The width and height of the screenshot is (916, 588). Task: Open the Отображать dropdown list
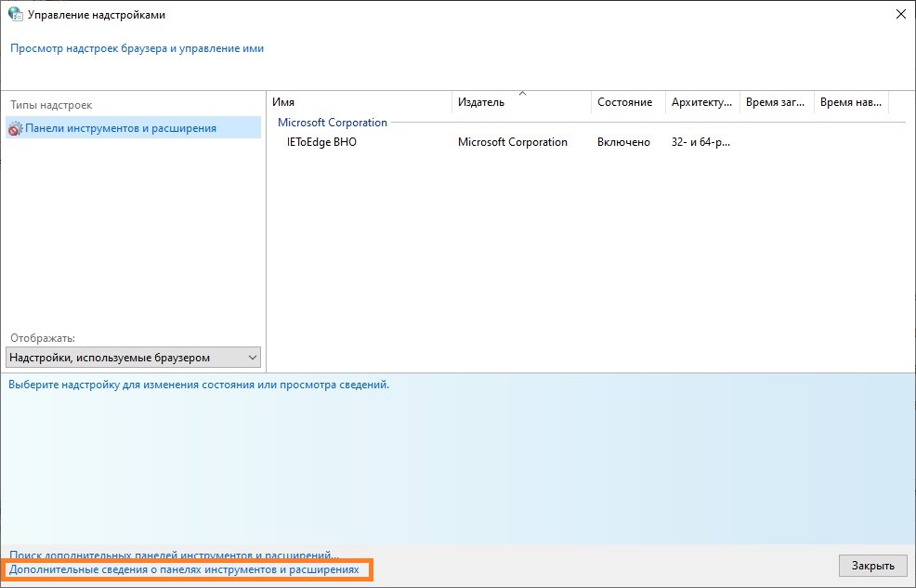pyautogui.click(x=133, y=358)
